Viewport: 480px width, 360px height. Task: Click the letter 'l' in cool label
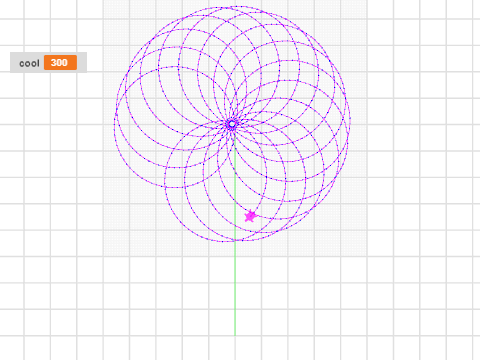(38, 63)
